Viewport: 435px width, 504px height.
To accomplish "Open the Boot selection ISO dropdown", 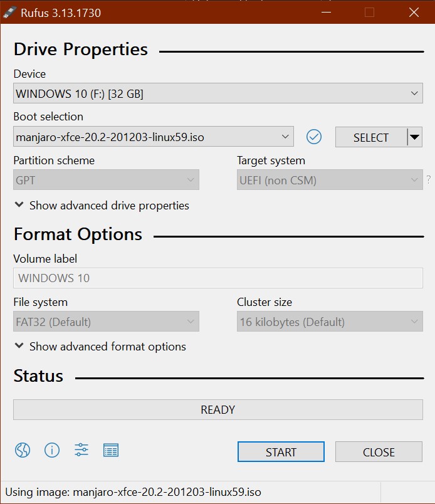I will [x=154, y=137].
